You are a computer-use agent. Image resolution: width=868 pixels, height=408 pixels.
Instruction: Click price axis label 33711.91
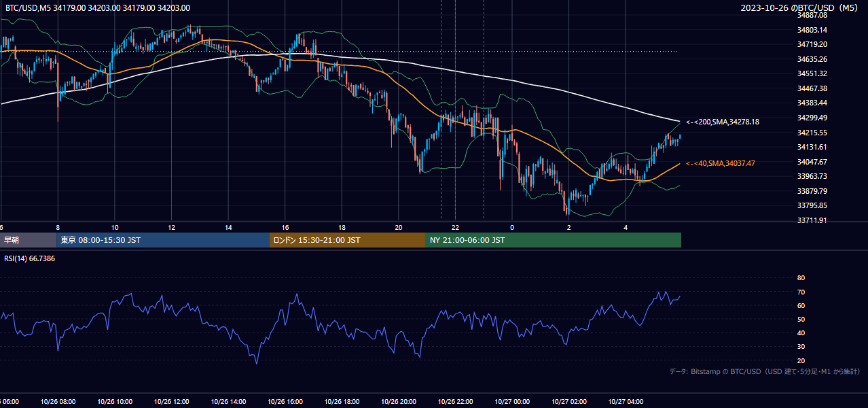tap(812, 220)
